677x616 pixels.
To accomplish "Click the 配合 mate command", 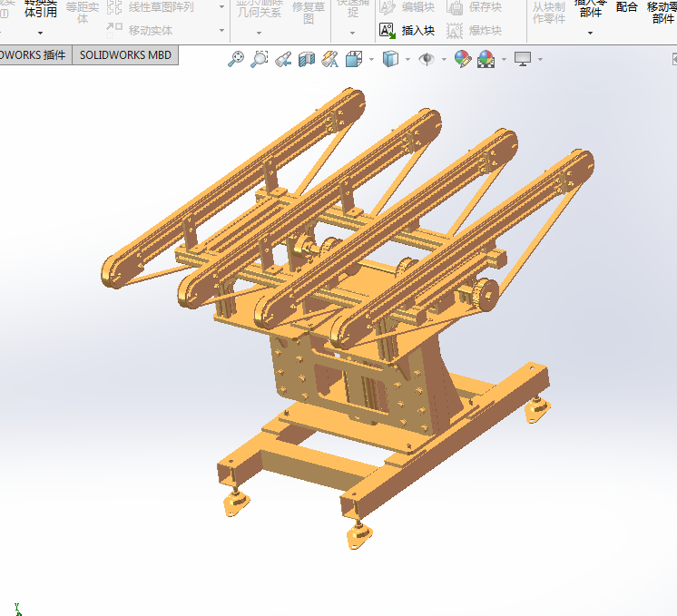I will pyautogui.click(x=626, y=7).
